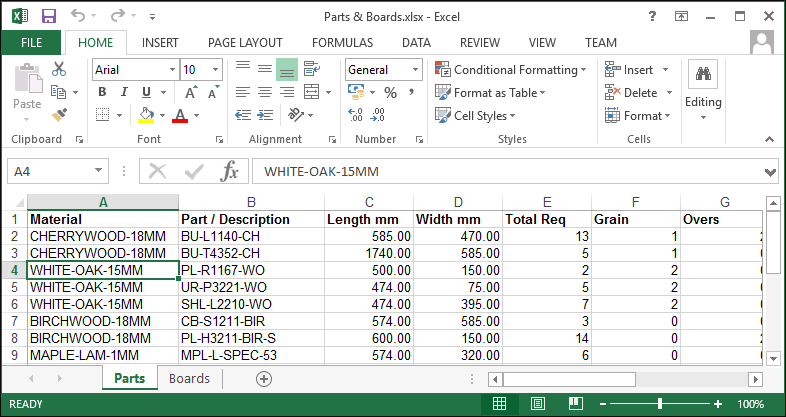Open Conditional Formatting menu
This screenshot has width=786, height=417.
pos(510,70)
